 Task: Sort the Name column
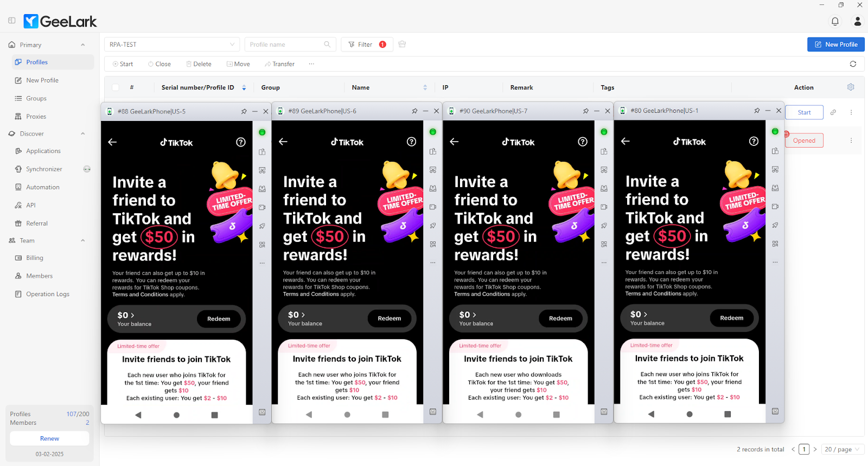(425, 87)
